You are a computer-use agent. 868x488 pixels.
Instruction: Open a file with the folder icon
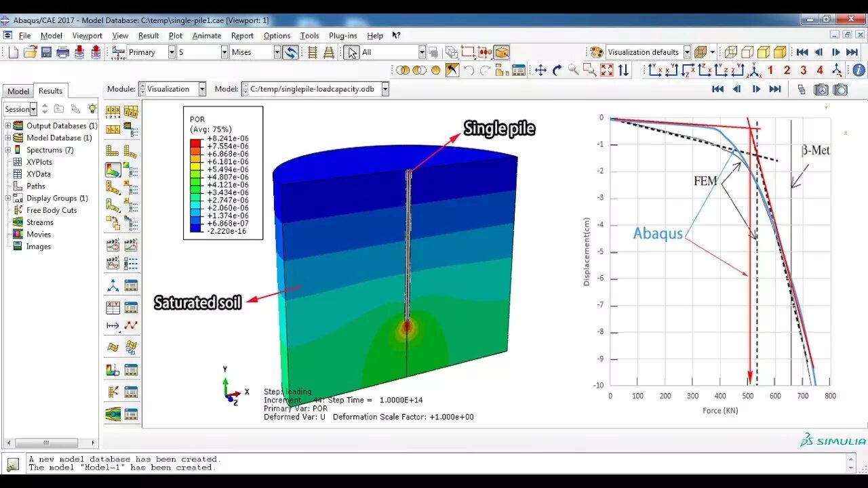30,52
